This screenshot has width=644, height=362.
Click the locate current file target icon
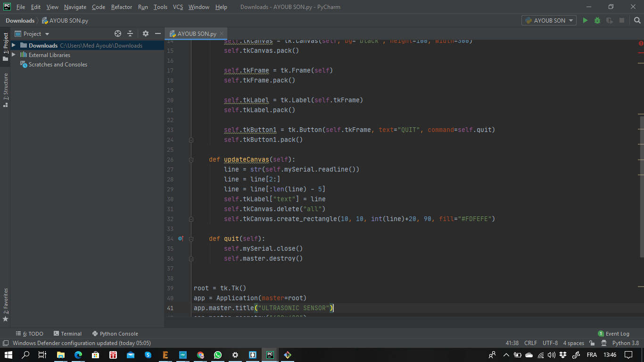pyautogui.click(x=118, y=33)
